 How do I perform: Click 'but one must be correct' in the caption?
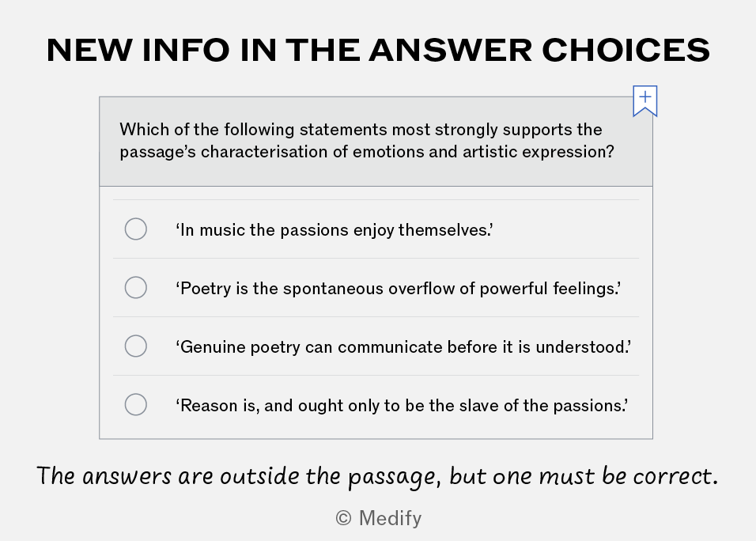click(x=584, y=477)
